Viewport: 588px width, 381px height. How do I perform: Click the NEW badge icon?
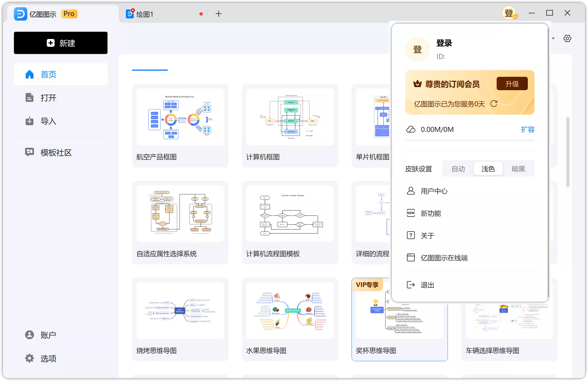point(411,213)
